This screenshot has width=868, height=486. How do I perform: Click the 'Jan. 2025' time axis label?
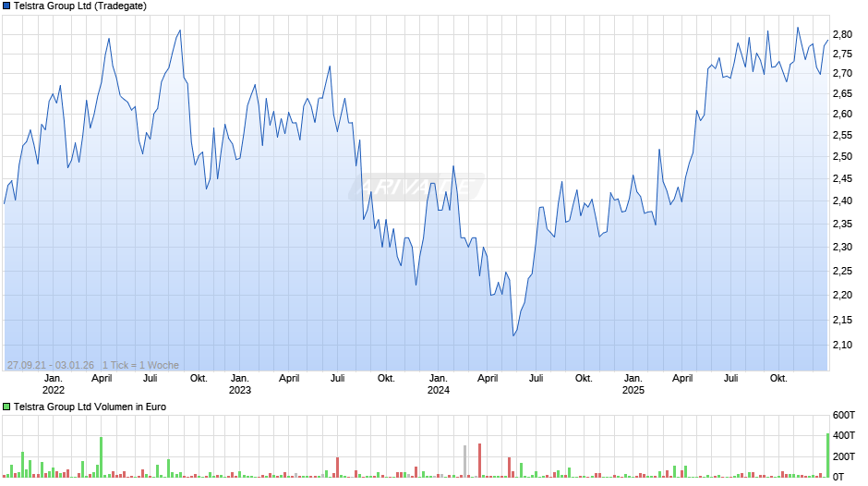click(x=633, y=384)
